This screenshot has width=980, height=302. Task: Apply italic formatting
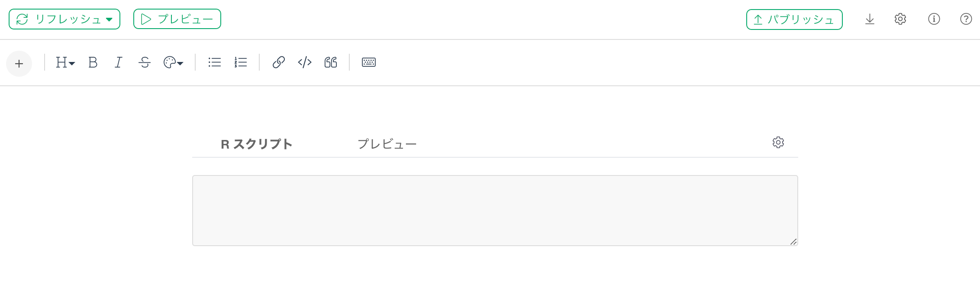(x=118, y=62)
